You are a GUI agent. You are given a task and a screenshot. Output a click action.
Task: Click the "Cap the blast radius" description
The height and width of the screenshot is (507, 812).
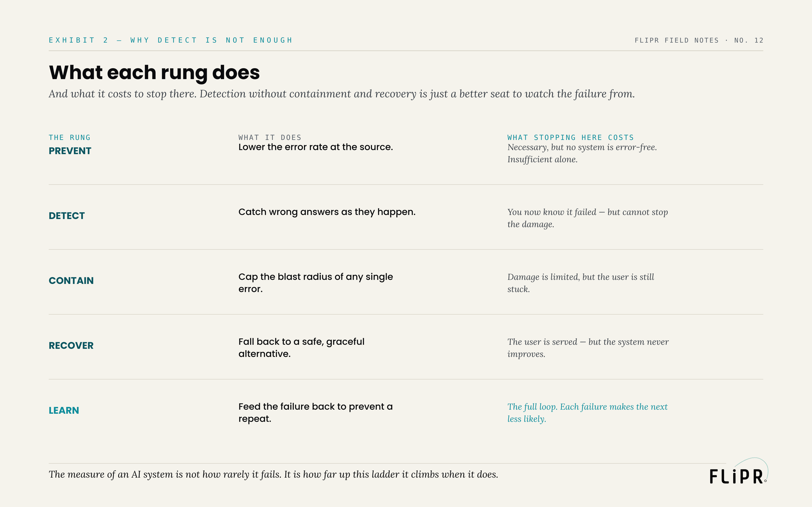(x=316, y=283)
